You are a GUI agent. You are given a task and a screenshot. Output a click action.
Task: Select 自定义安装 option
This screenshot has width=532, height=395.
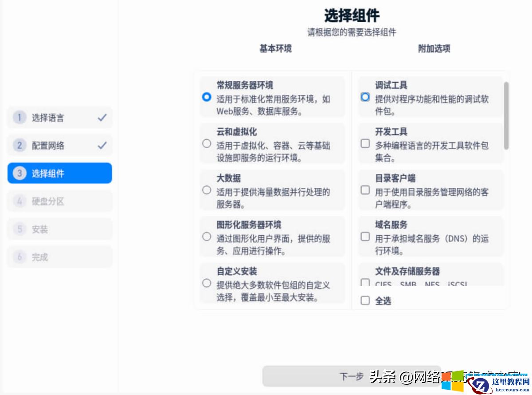click(x=207, y=283)
